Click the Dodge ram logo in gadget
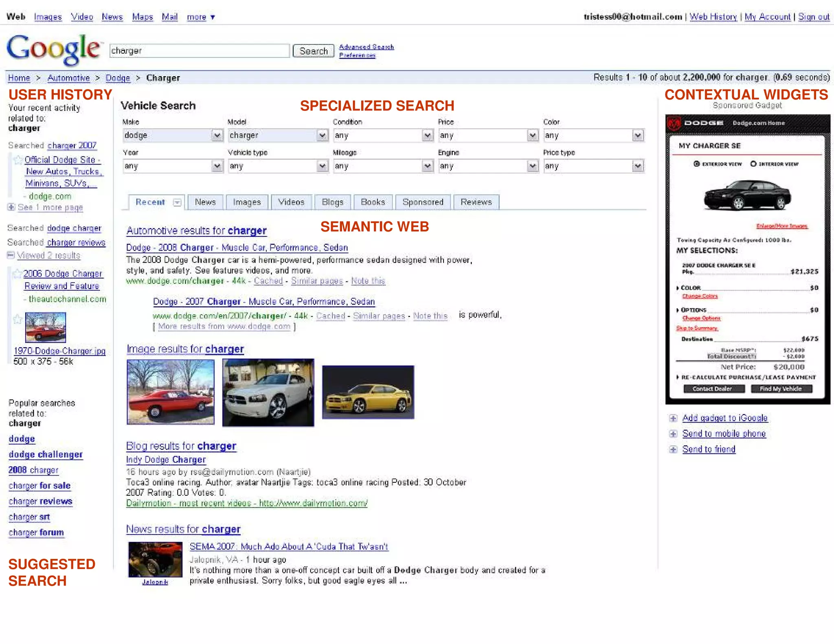The image size is (834, 644). click(x=674, y=123)
